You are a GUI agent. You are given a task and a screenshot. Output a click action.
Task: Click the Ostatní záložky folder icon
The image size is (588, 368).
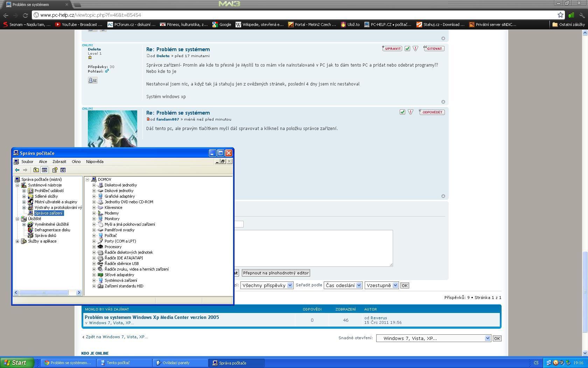pos(555,25)
